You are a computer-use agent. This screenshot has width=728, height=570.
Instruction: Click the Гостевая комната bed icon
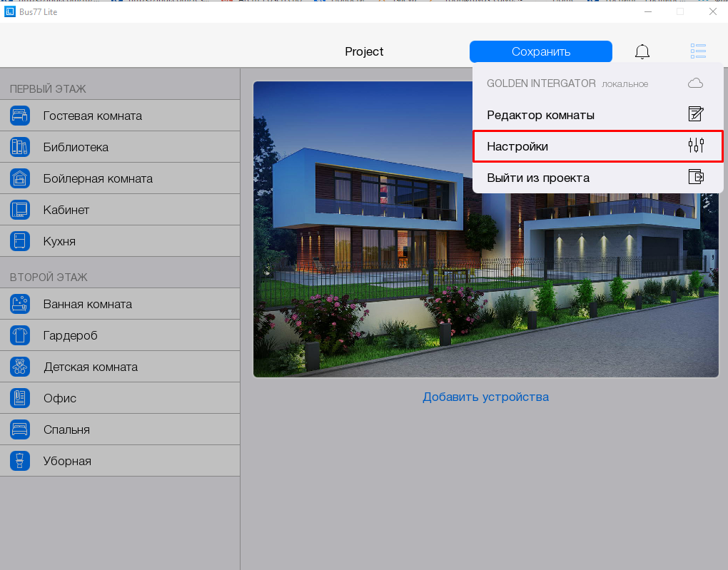click(20, 116)
